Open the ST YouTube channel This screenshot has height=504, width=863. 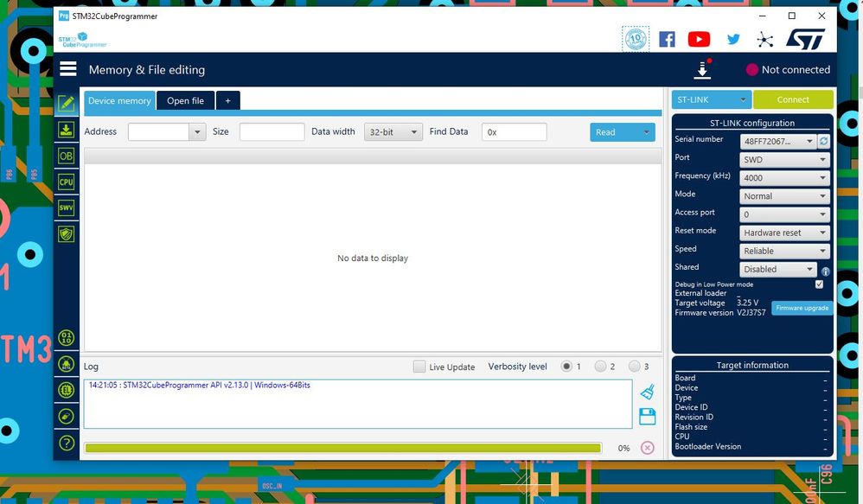[x=699, y=39]
